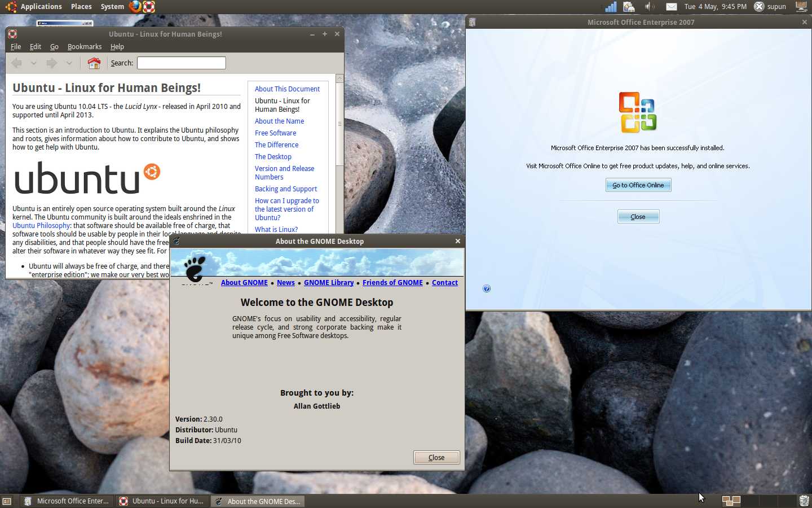Switch to About the GNOME Desktop taskbar item

258,501
